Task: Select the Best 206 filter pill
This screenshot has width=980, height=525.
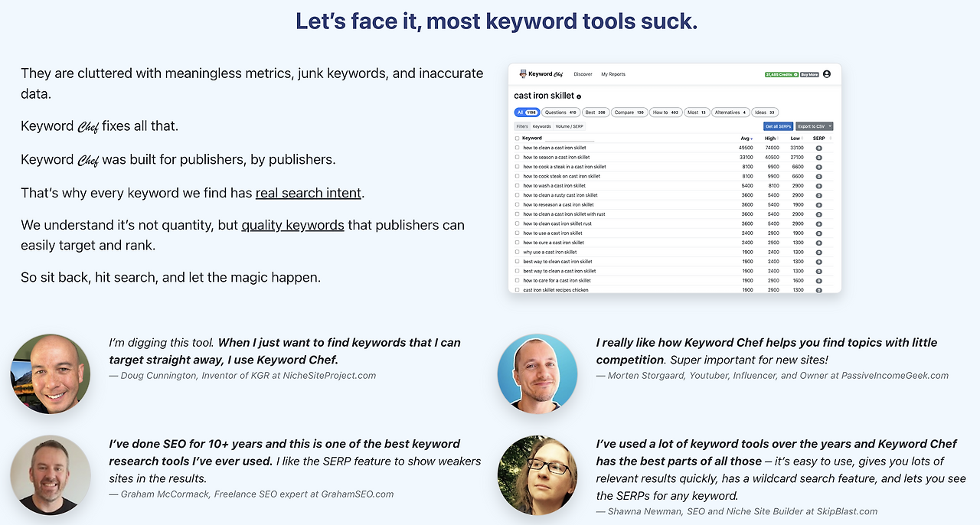Action: (596, 112)
